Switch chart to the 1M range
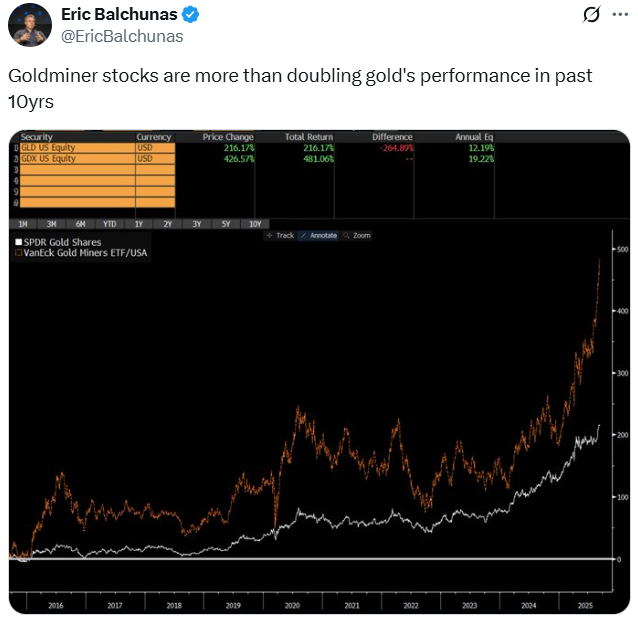This screenshot has height=624, width=638. [22, 223]
